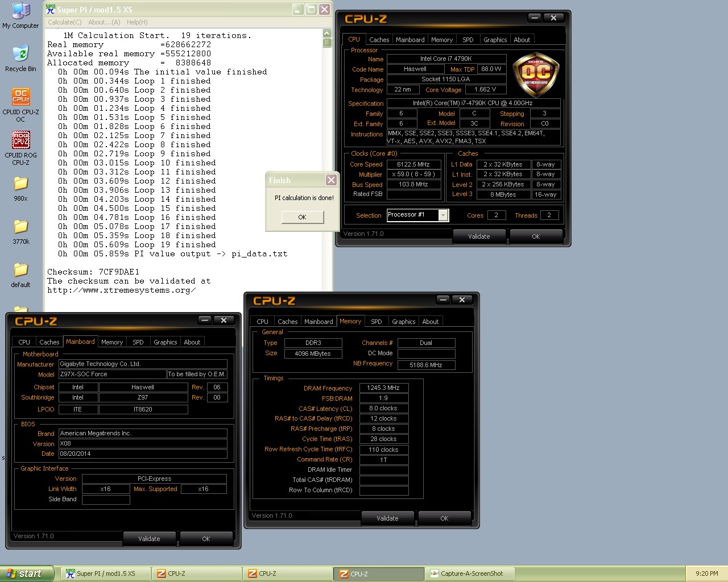The image size is (728, 582).
Task: Click the Core Voltage 1.662 V field
Action: tap(485, 90)
